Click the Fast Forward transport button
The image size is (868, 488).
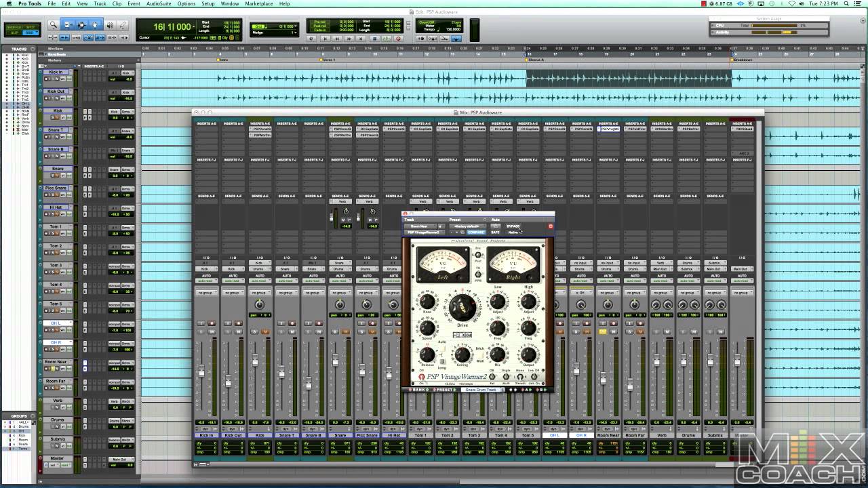pyautogui.click(x=349, y=39)
